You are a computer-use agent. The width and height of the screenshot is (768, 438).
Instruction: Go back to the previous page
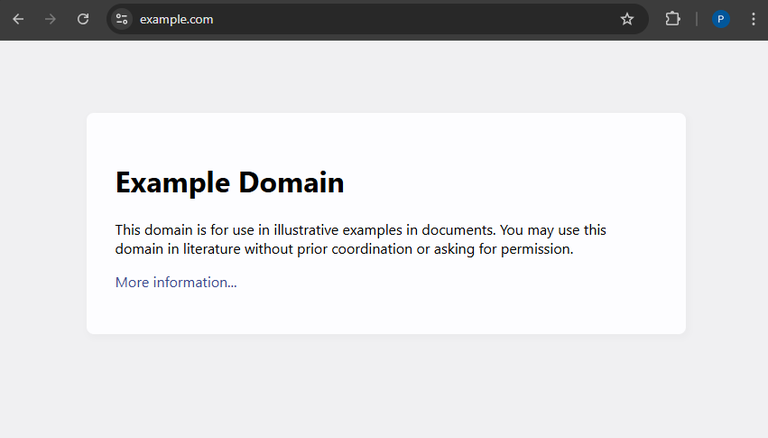coord(18,19)
